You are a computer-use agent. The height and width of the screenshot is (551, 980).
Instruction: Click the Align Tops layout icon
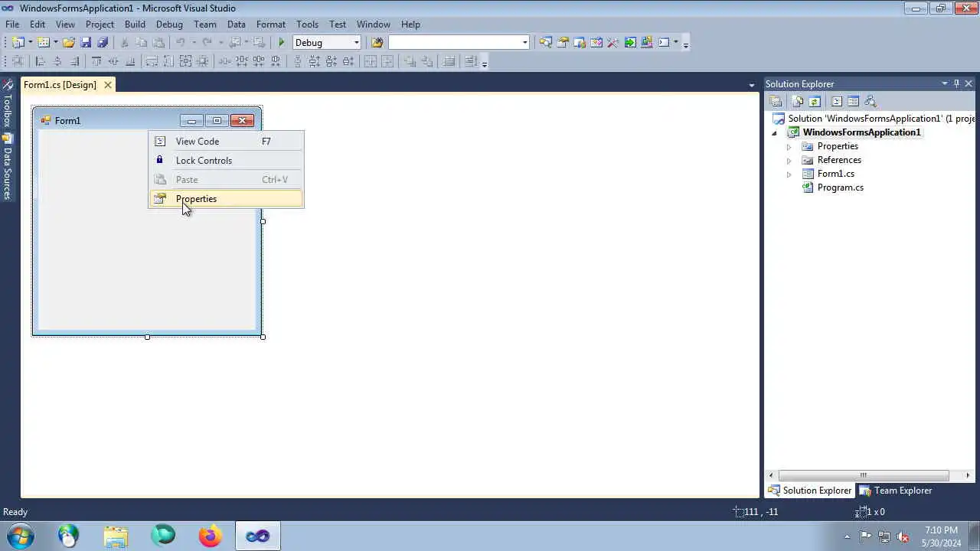coord(96,62)
